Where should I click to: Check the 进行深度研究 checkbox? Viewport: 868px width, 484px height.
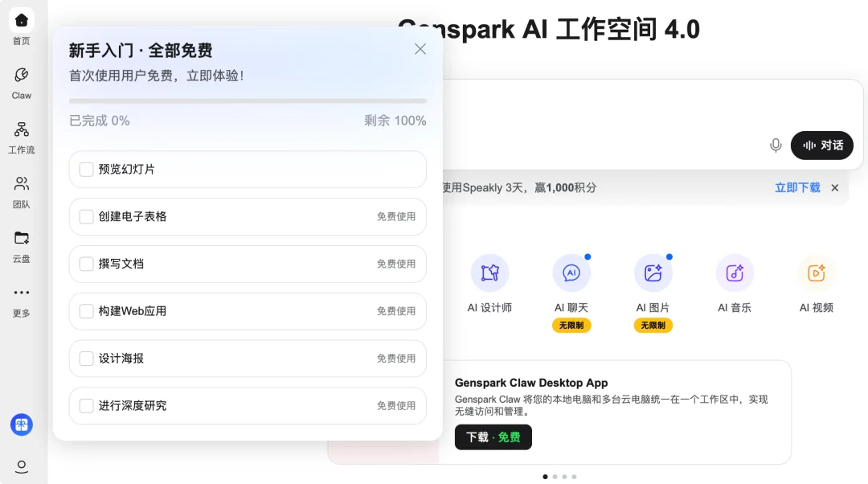pyautogui.click(x=86, y=406)
